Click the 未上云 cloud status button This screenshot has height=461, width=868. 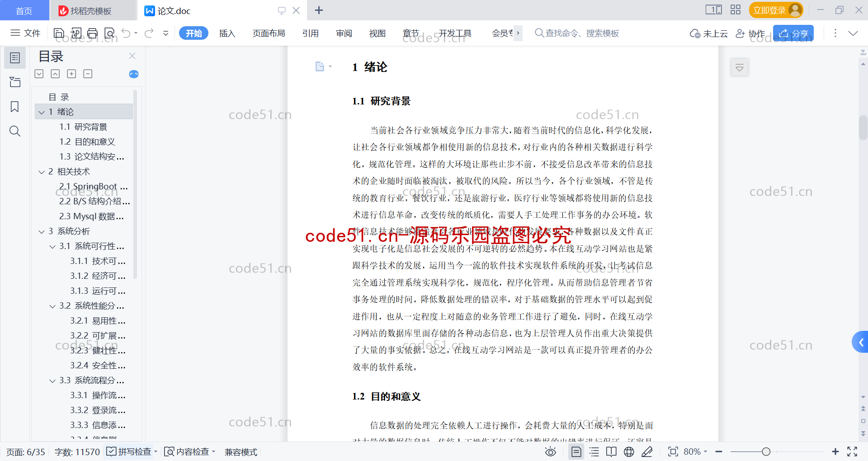[x=709, y=33]
